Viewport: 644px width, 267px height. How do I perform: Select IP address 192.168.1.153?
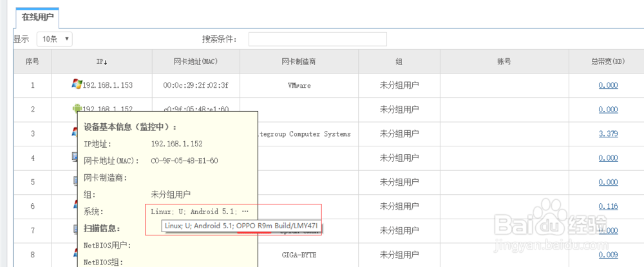coord(108,86)
